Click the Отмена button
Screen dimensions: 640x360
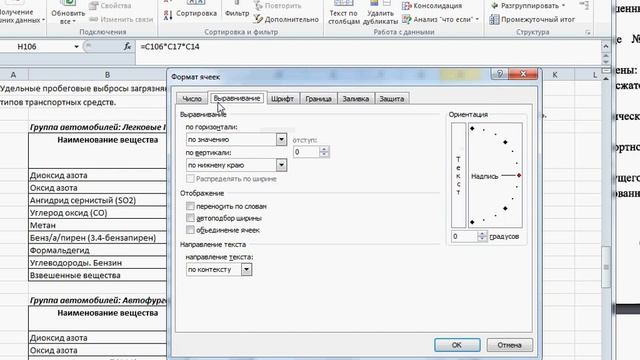tap(509, 345)
